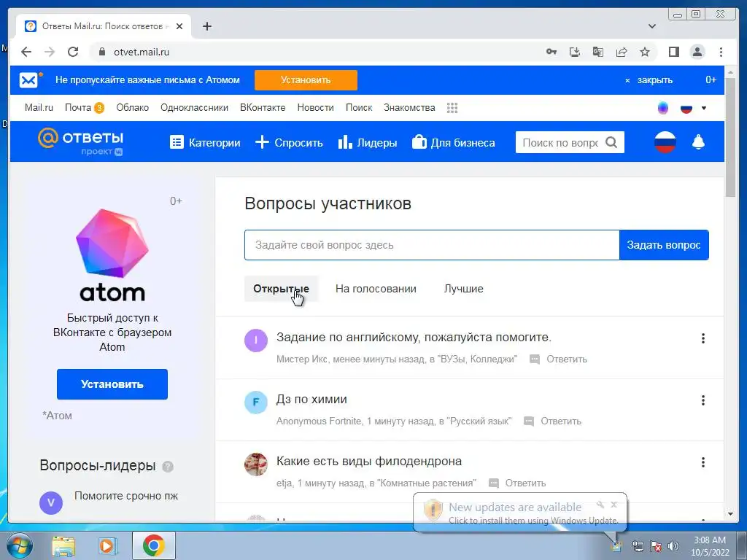Open Одноклассники link

pyautogui.click(x=194, y=108)
